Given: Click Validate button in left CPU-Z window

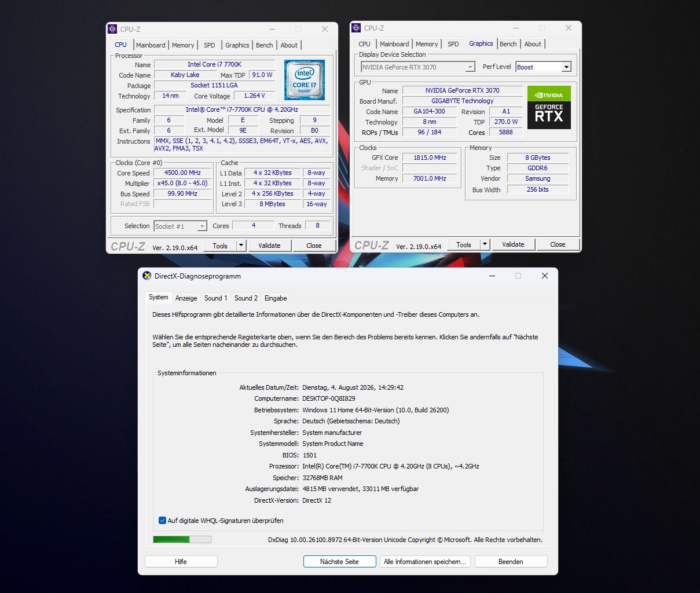Looking at the screenshot, I should point(269,246).
